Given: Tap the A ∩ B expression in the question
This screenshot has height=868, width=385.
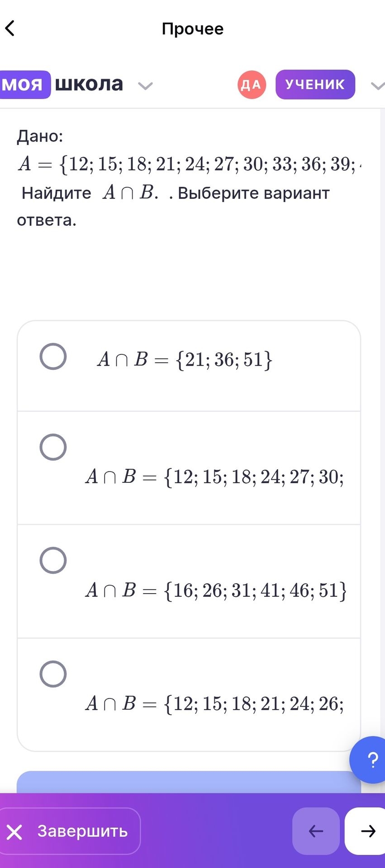Looking at the screenshot, I should tap(131, 193).
